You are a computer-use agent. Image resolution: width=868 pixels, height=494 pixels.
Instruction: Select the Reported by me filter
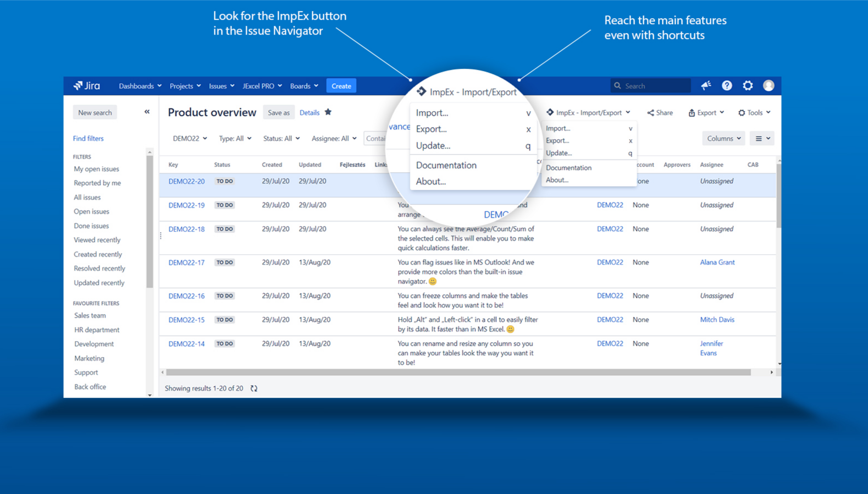[x=97, y=183]
